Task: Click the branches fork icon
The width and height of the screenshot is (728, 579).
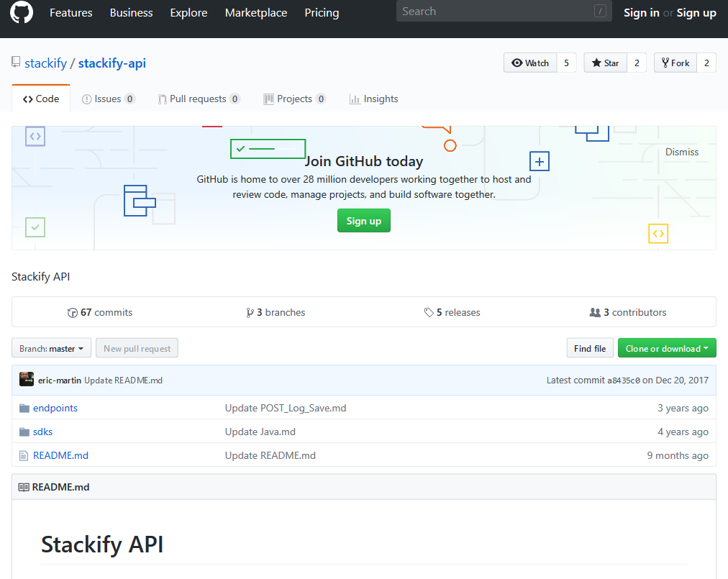Action: (250, 312)
